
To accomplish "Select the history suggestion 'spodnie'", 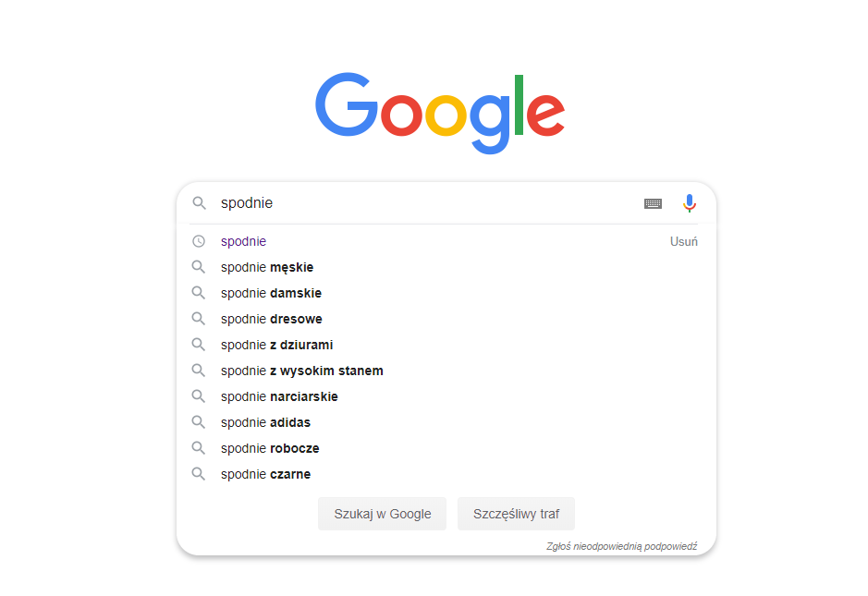I will [242, 241].
